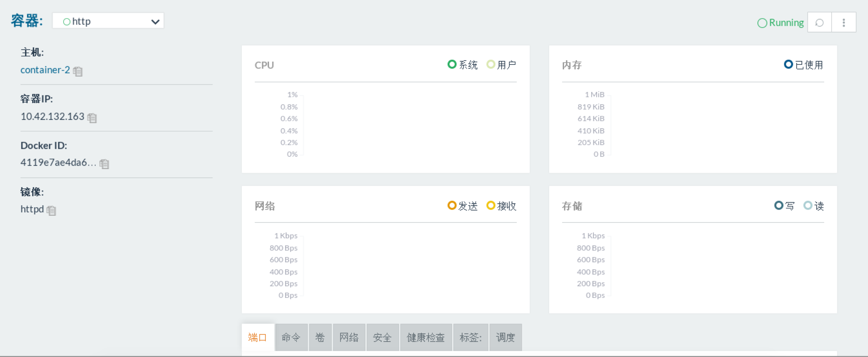The image size is (868, 357).
Task: Open the vertical dots actions menu
Action: 844,23
